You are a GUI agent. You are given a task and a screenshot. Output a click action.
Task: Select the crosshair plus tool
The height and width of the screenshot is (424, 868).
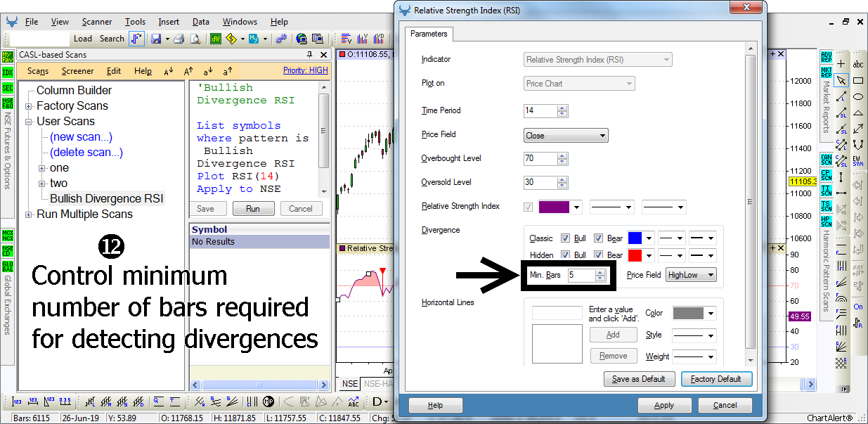click(x=841, y=64)
